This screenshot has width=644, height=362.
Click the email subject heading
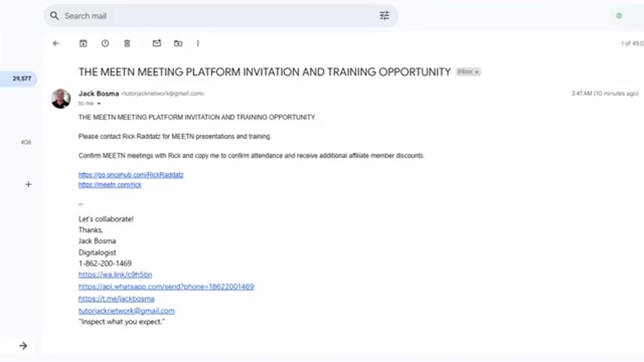coord(265,72)
